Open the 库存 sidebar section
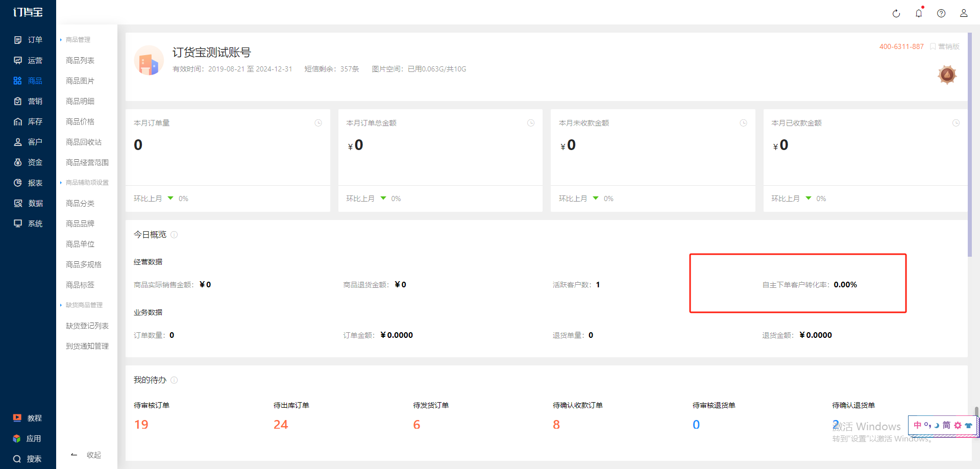Viewport: 980px width, 469px height. coord(28,121)
